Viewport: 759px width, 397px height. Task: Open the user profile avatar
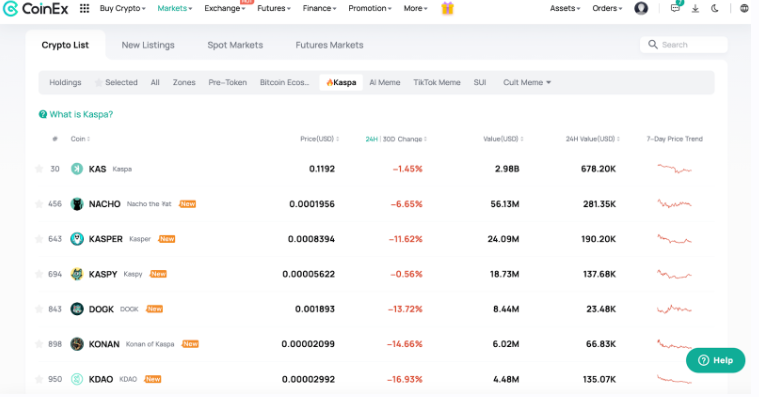point(641,8)
